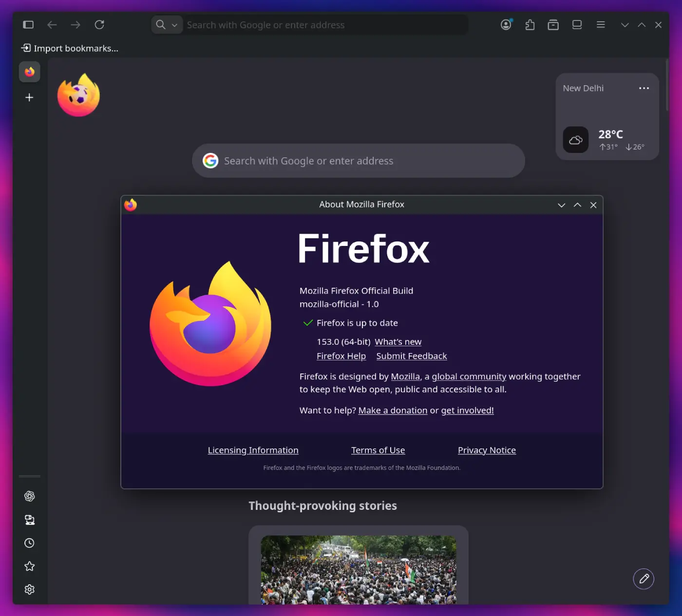Click the page vertical scrollbar
The width and height of the screenshot is (682, 616).
tap(667, 85)
